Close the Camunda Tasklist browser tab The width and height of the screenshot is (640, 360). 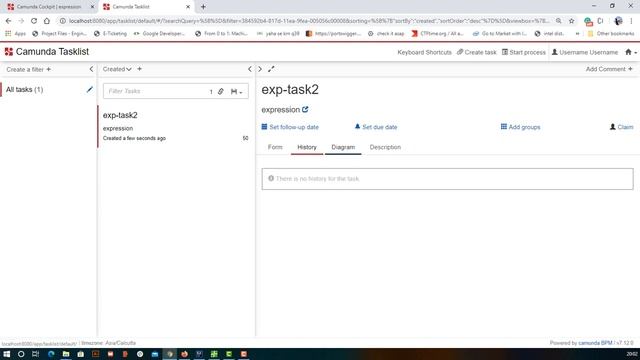[x=188, y=7]
